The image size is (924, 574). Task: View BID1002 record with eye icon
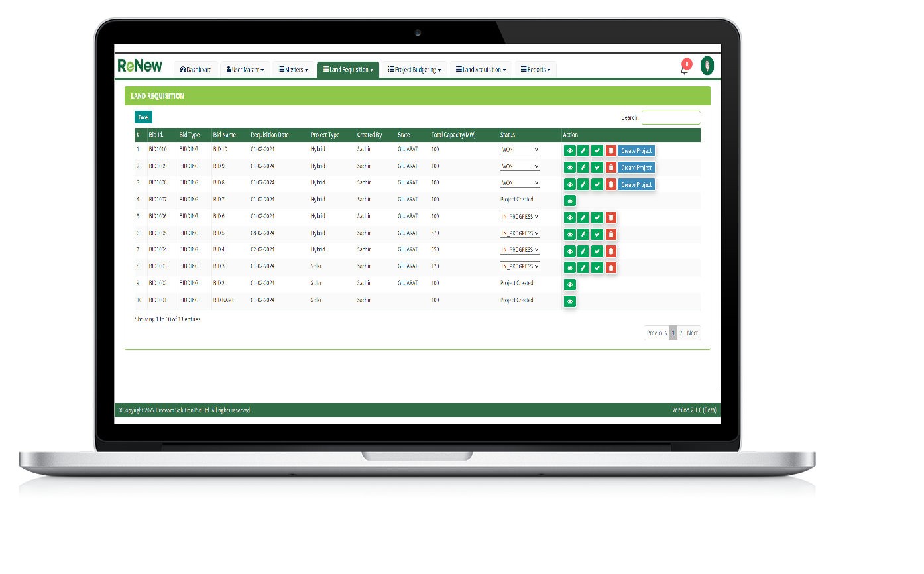pyautogui.click(x=569, y=285)
